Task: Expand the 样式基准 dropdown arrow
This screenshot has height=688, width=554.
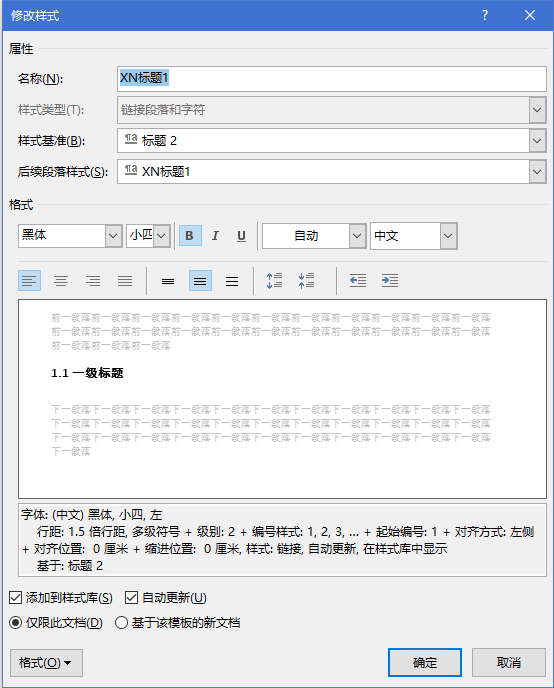Action: [537, 141]
